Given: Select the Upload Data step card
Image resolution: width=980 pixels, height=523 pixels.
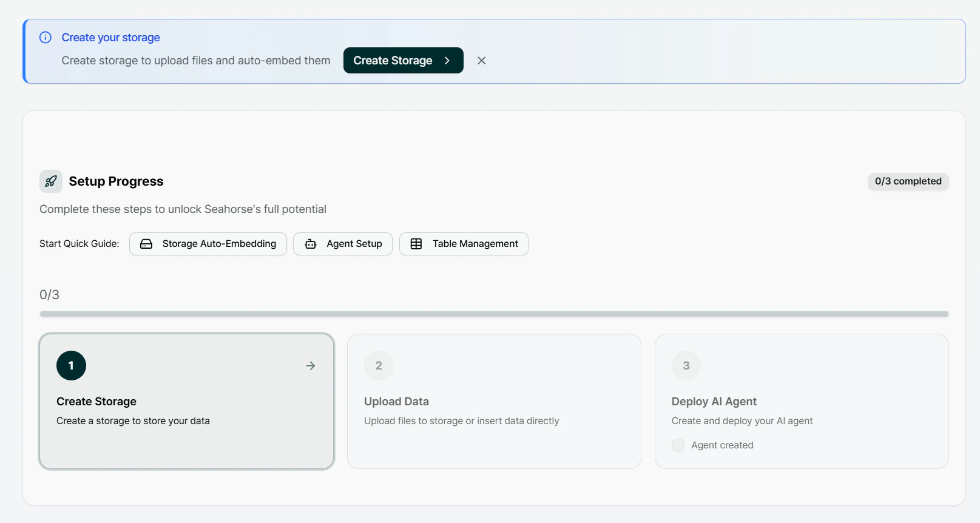Looking at the screenshot, I should 494,401.
